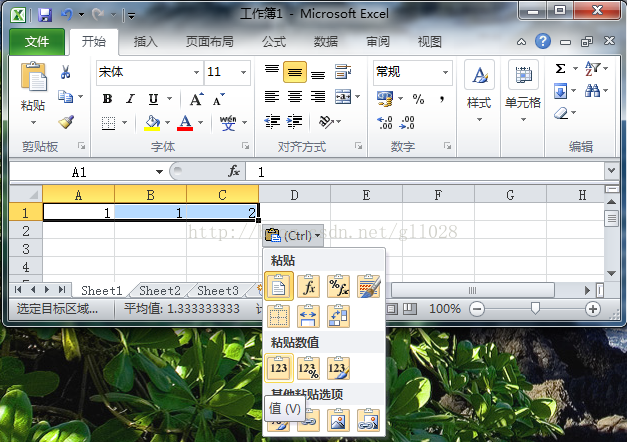Decrease decimal places

(x=407, y=122)
